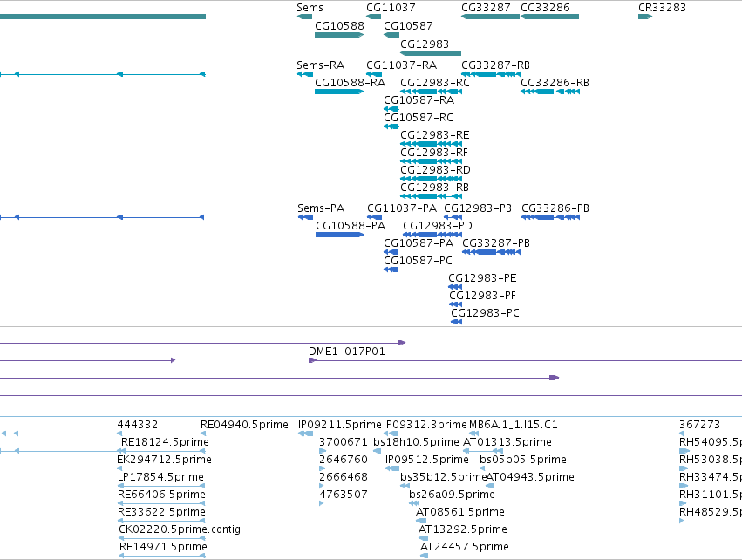This screenshot has height=560, width=742.
Task: Click the CG33287 gene label
Action: coord(486,8)
